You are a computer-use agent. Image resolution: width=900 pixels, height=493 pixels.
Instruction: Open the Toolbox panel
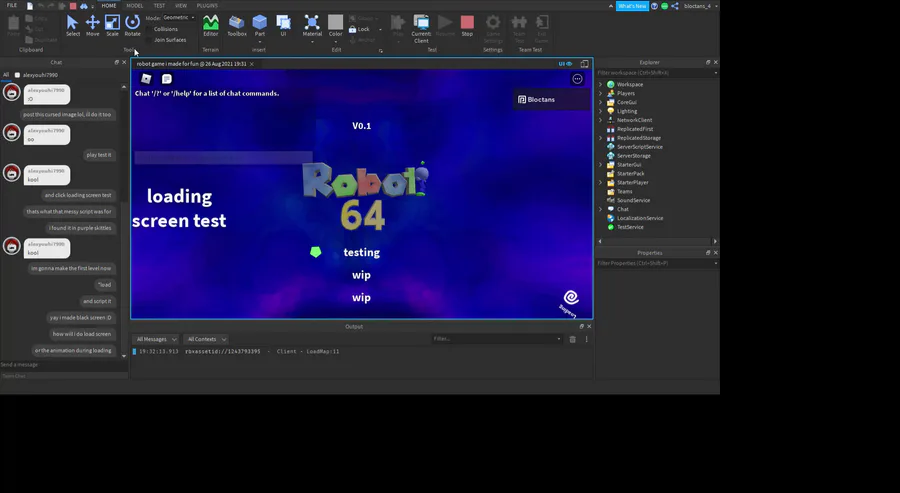236,26
